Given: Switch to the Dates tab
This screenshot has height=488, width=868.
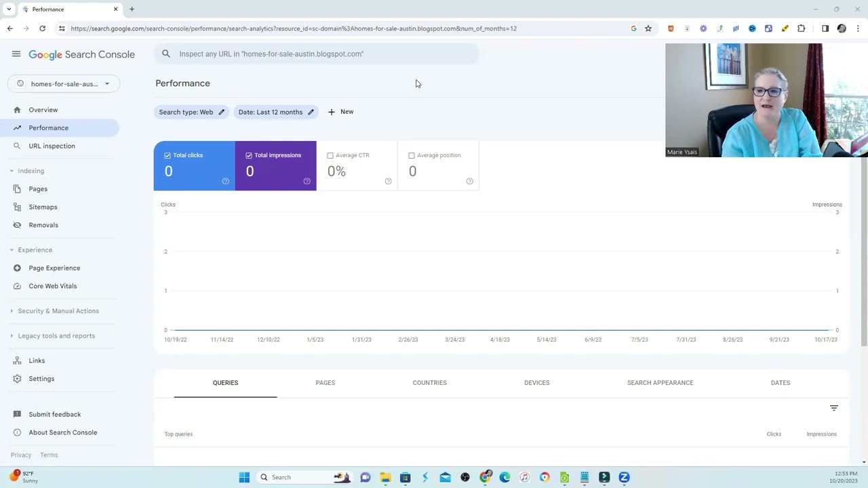Looking at the screenshot, I should pos(781,383).
